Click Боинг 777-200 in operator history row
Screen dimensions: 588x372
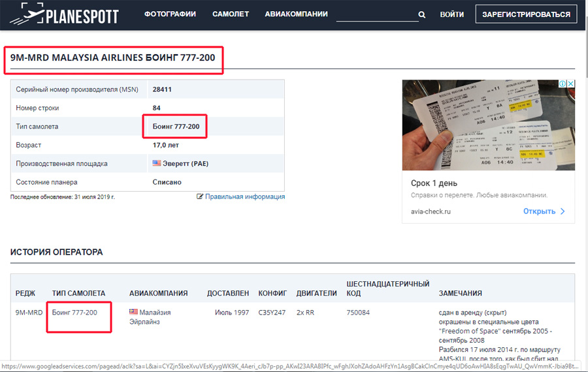(74, 313)
